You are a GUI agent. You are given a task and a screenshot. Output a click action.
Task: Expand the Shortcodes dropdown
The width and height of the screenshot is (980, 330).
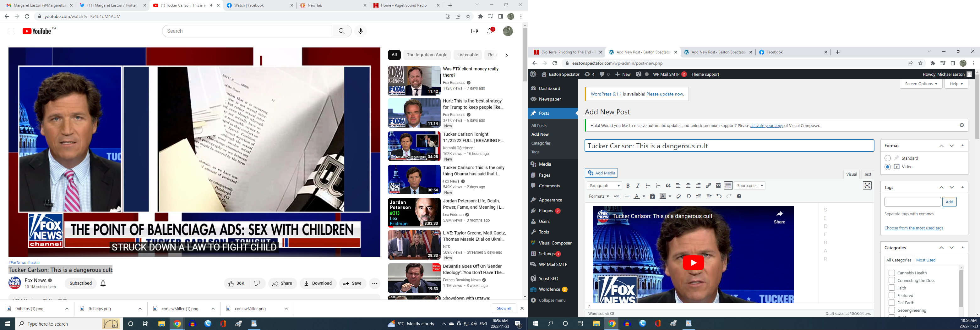point(749,186)
